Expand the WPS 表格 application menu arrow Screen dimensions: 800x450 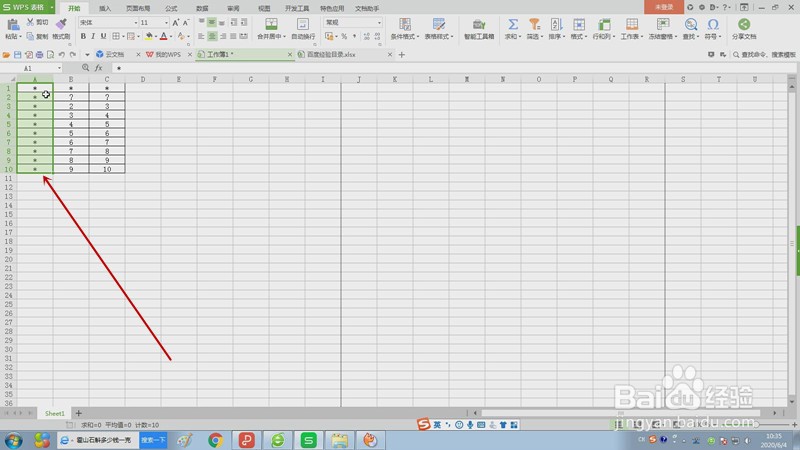tap(52, 7)
